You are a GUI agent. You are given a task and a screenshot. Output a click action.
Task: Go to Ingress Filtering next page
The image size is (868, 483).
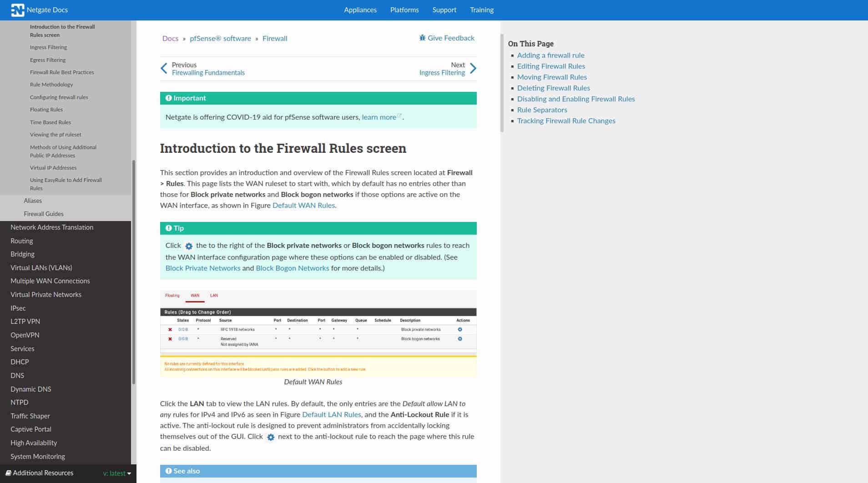(x=442, y=73)
